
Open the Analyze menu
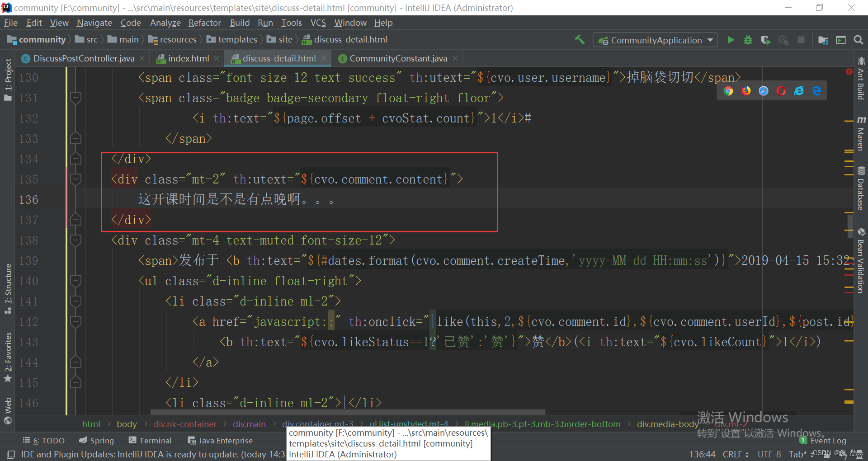tap(165, 23)
